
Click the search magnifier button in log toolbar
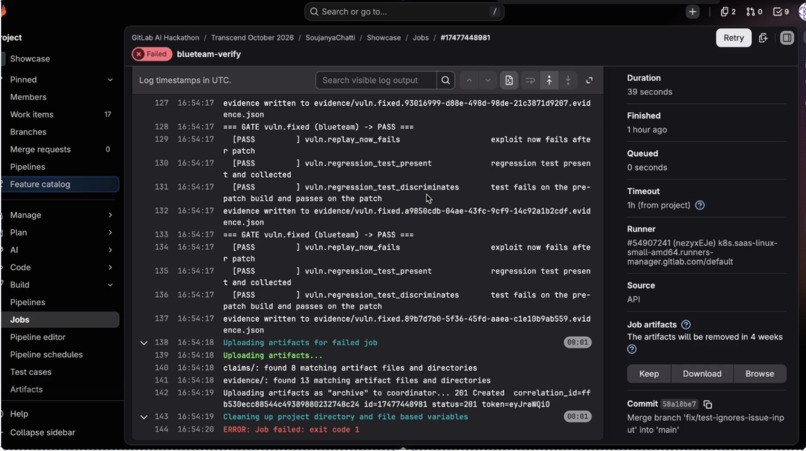click(x=446, y=80)
